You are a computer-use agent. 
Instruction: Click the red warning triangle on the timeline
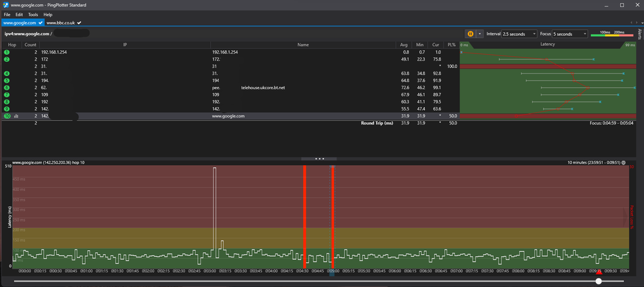point(598,272)
